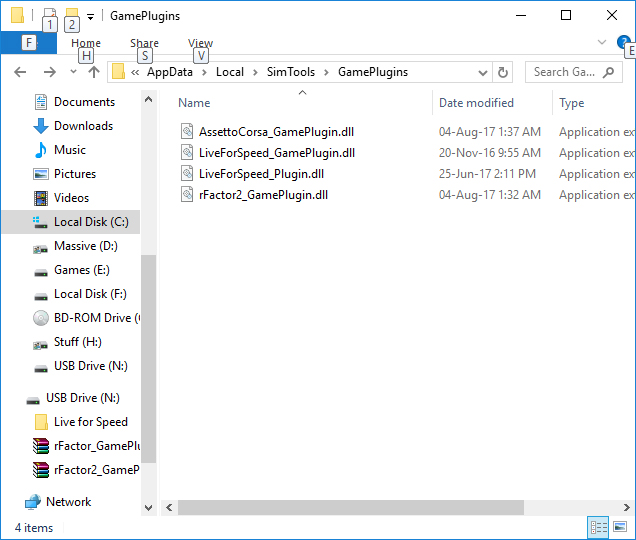The width and height of the screenshot is (636, 540).
Task: Open Videos in the navigation pane
Action: point(71,198)
